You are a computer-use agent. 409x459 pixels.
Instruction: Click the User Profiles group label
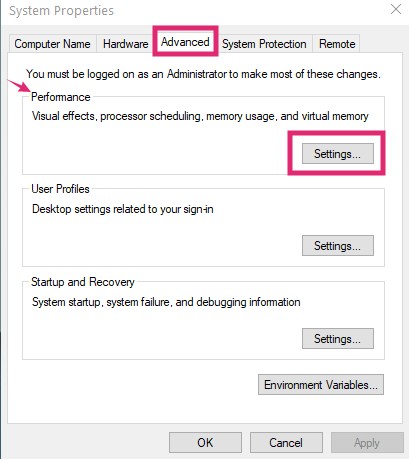click(x=60, y=189)
